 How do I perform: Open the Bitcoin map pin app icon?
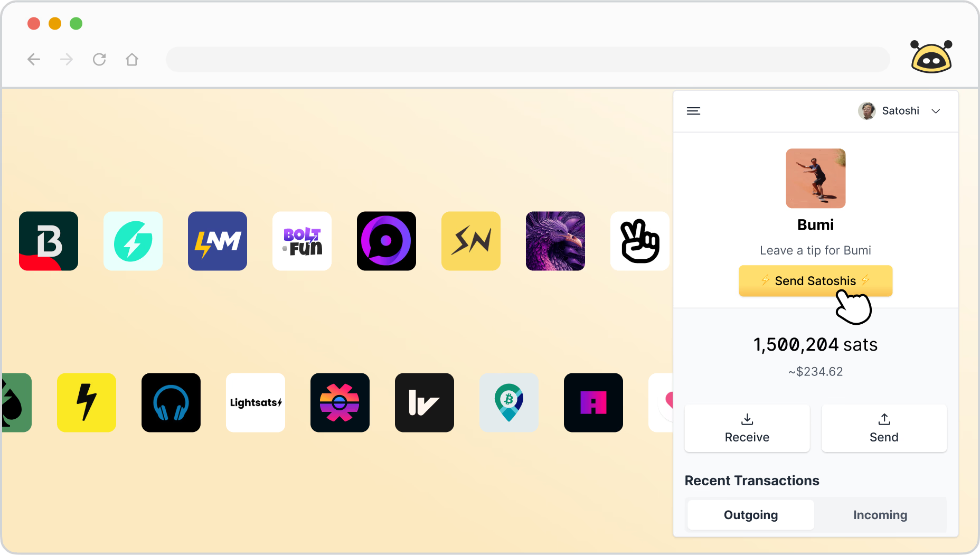[x=509, y=403]
